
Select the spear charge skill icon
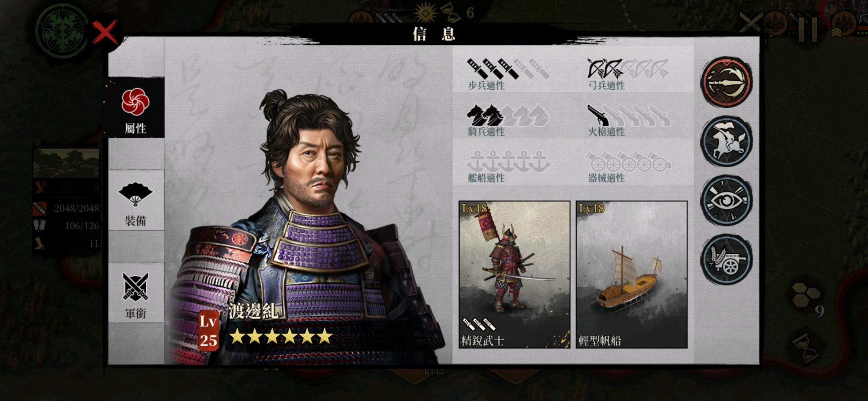tap(727, 82)
